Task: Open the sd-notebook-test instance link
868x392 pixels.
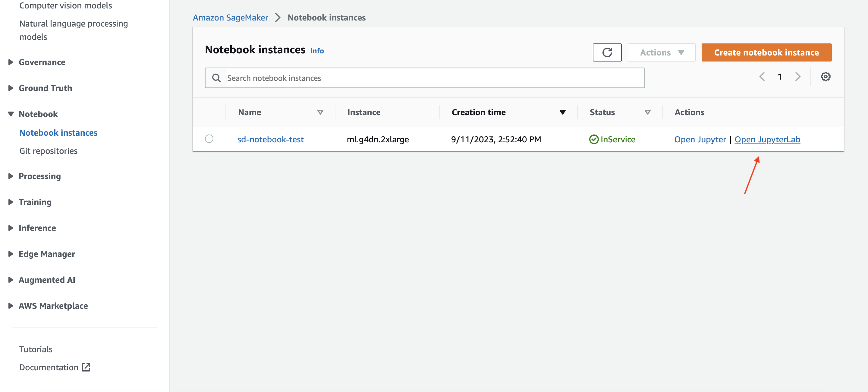Action: point(270,140)
